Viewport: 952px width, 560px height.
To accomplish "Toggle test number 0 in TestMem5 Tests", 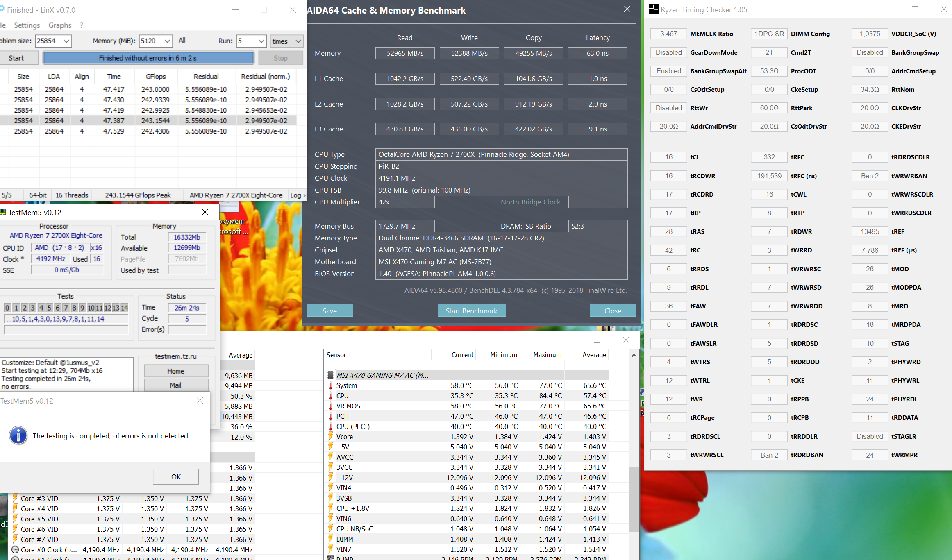I will pyautogui.click(x=7, y=308).
